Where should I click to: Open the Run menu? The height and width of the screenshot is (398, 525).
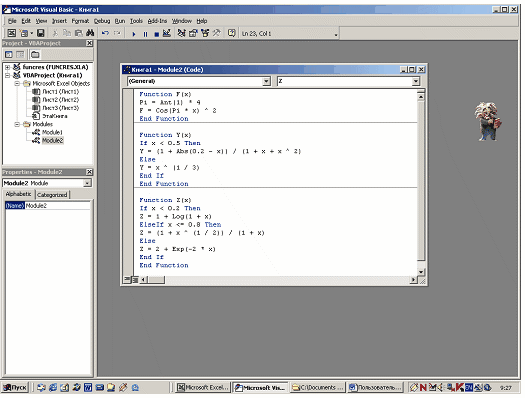(x=120, y=21)
